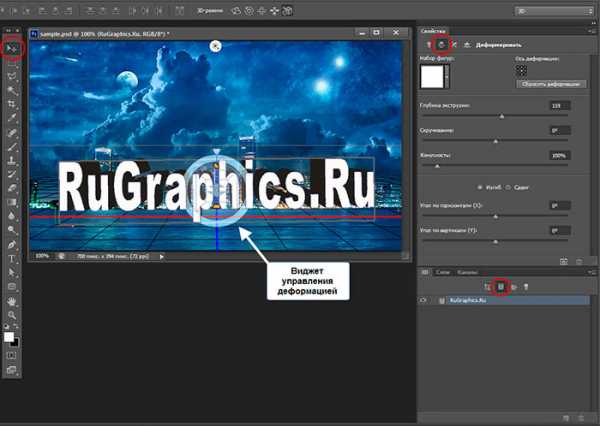Switch to the Каналы tab
600x426 pixels.
466,272
